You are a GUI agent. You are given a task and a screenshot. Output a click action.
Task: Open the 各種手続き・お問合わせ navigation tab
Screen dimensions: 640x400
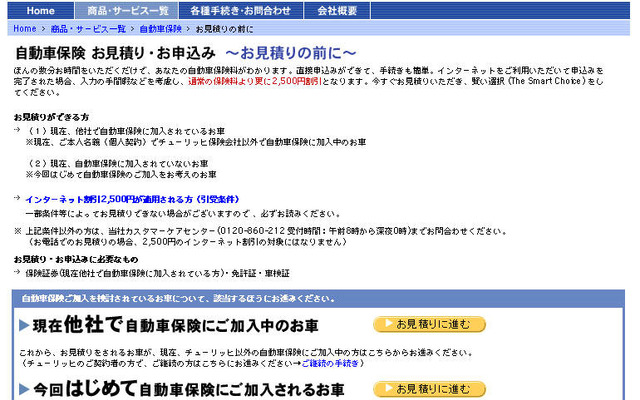pyautogui.click(x=241, y=11)
